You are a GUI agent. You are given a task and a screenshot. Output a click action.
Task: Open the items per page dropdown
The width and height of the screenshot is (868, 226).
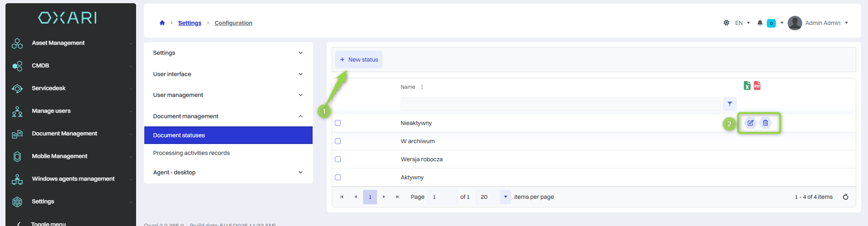click(x=505, y=197)
